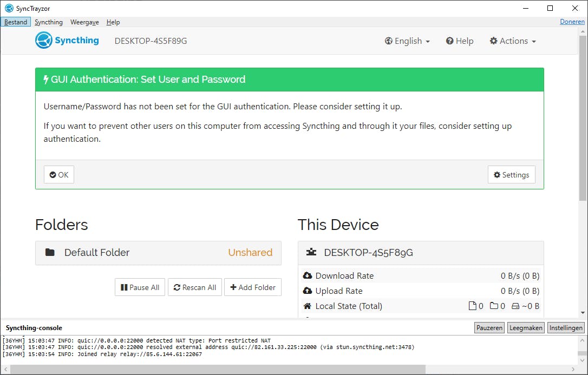Click the Joined relay log line
This screenshot has width=588, height=375.
pyautogui.click(x=102, y=354)
